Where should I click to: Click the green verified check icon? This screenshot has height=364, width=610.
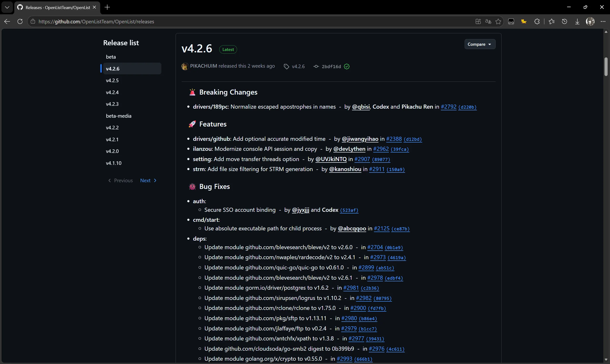346,66
